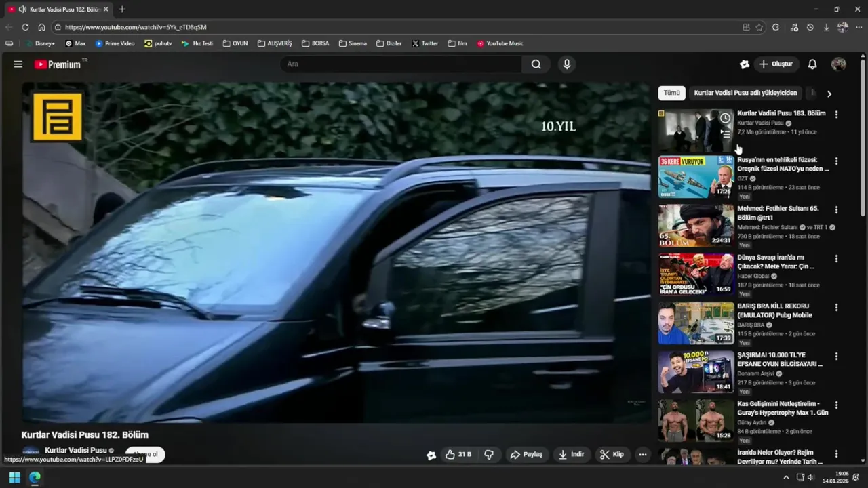Show hidden system tray icons
The image size is (868, 488).
click(x=786, y=478)
